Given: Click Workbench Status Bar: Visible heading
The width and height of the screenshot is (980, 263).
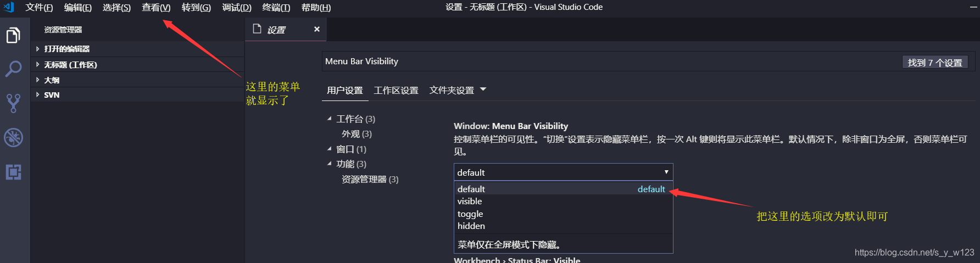Looking at the screenshot, I should (x=517, y=260).
